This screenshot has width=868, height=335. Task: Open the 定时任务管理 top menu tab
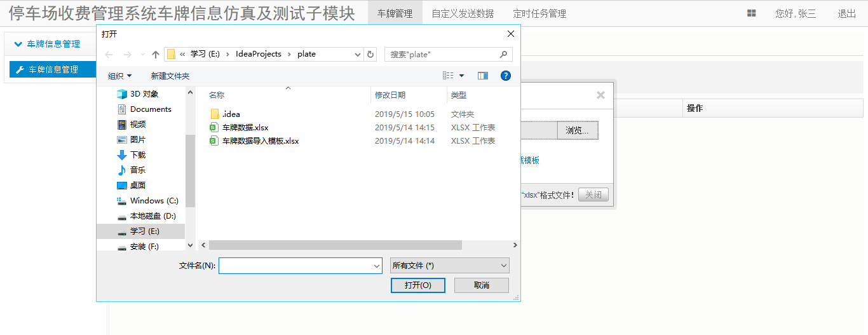point(539,13)
